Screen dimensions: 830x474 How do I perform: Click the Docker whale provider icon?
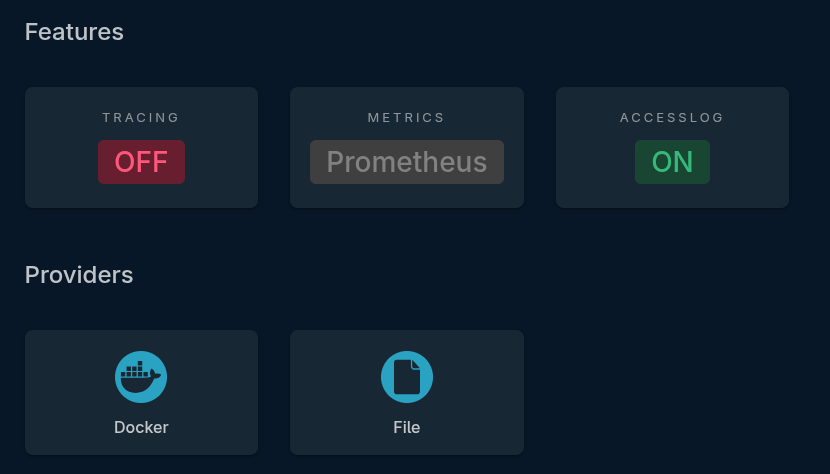[141, 377]
